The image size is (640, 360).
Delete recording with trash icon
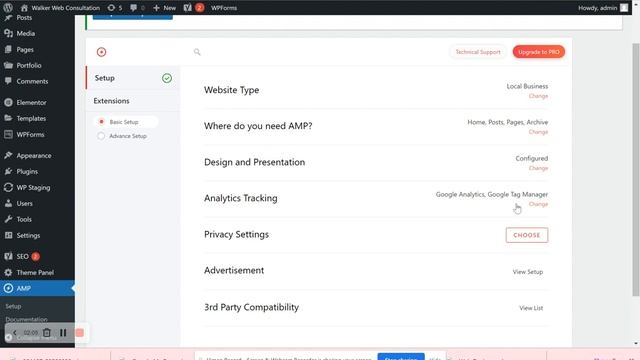[x=47, y=333]
